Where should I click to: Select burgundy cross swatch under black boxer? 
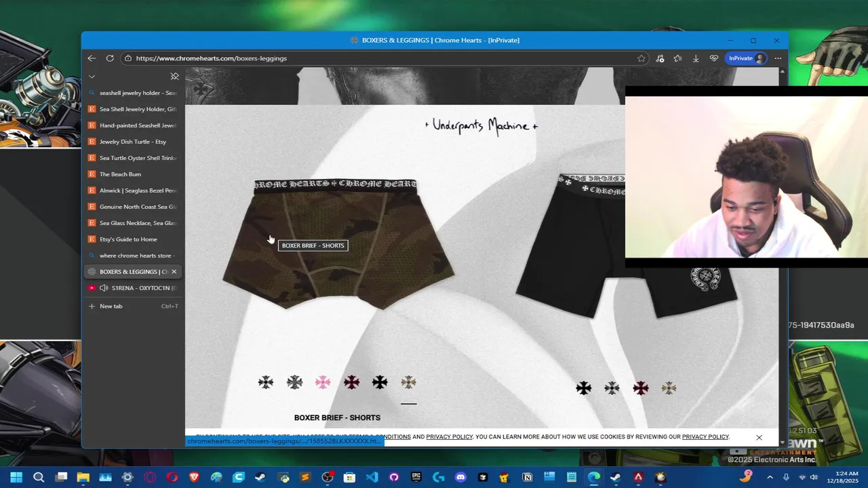[641, 388]
